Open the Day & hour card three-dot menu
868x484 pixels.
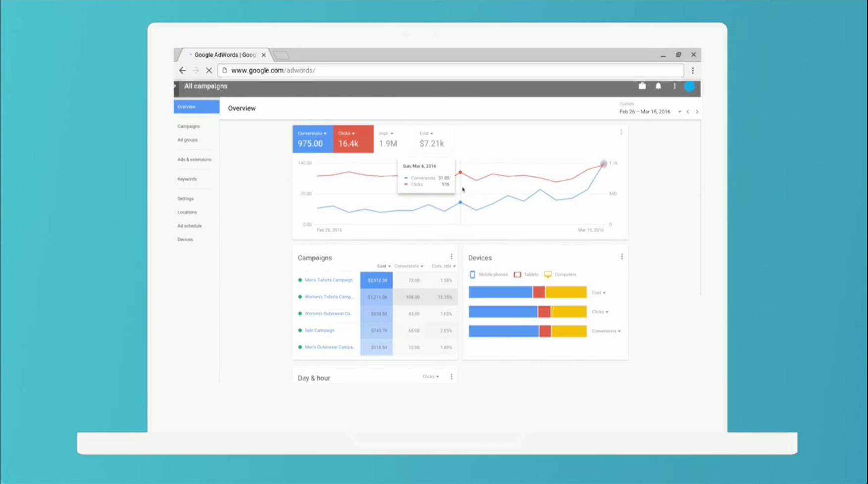click(x=451, y=377)
